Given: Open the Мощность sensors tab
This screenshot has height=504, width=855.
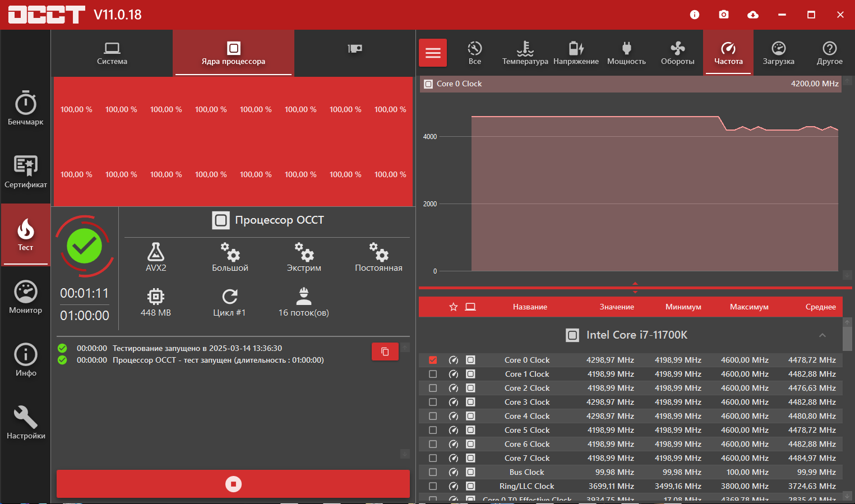Looking at the screenshot, I should pyautogui.click(x=627, y=53).
